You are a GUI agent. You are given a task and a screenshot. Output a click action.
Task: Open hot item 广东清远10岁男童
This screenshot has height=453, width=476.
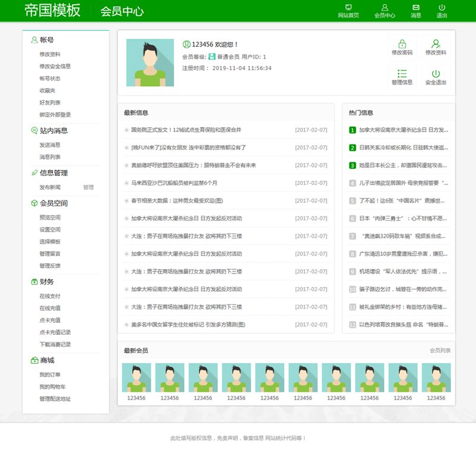403,254
